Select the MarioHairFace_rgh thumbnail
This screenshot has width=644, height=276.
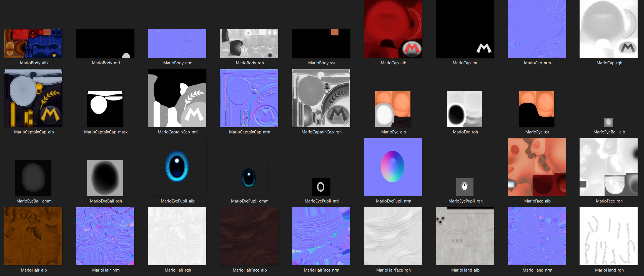pyautogui.click(x=393, y=236)
